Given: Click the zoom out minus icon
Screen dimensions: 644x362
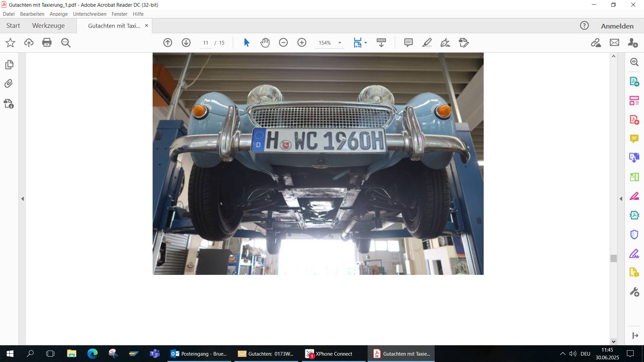Looking at the screenshot, I should pos(283,43).
